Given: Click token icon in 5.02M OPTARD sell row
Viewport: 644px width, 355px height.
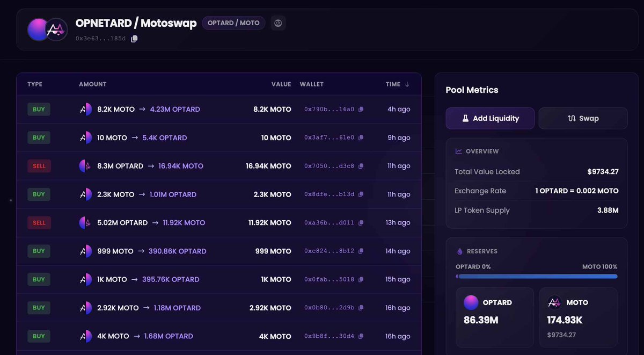Looking at the screenshot, I should (x=85, y=222).
